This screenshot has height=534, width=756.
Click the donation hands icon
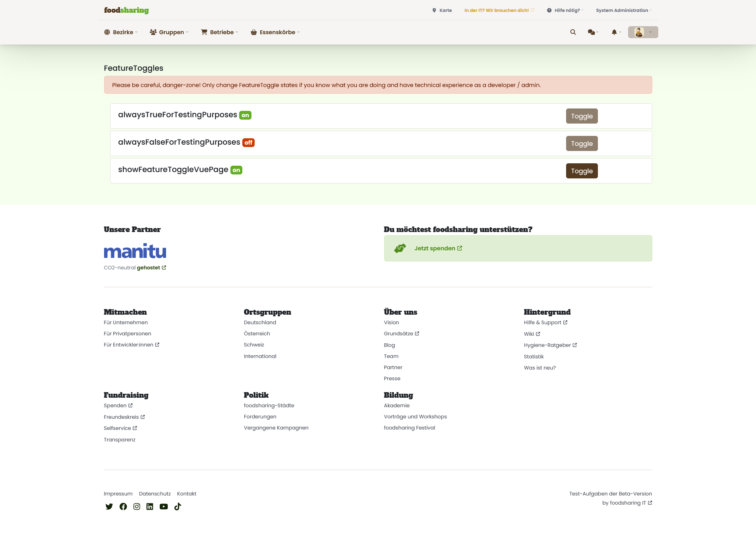pos(400,248)
